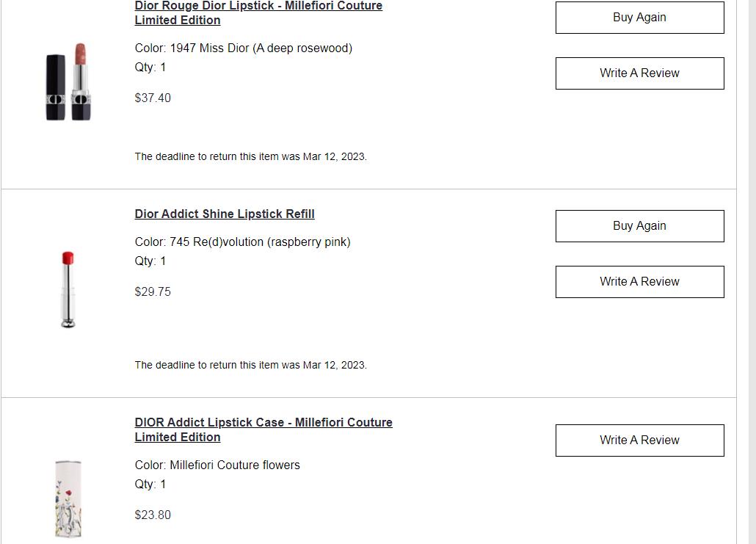
Task: Click first return deadline Mar 12 notice
Action: point(251,156)
